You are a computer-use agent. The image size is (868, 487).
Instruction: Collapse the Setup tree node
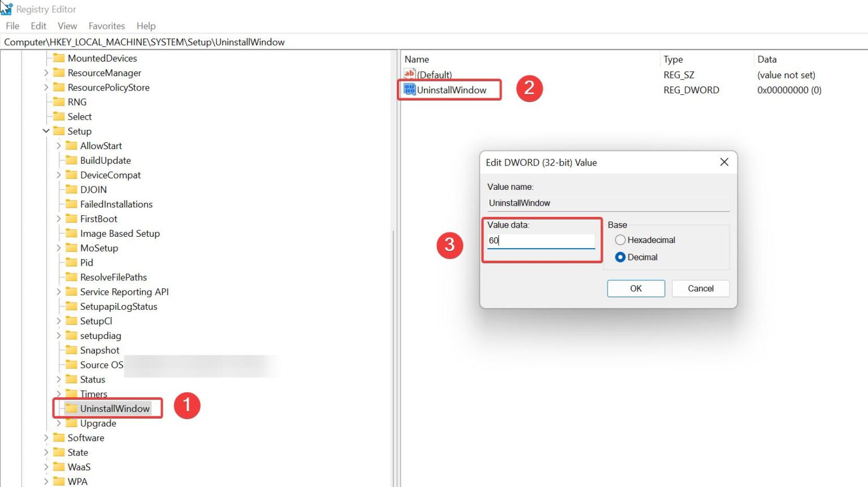click(46, 131)
